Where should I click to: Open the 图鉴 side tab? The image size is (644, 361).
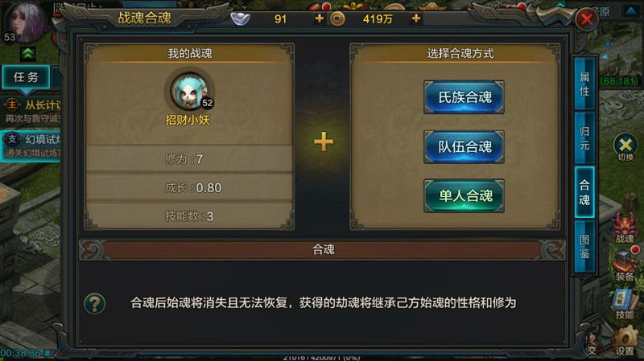coord(584,247)
